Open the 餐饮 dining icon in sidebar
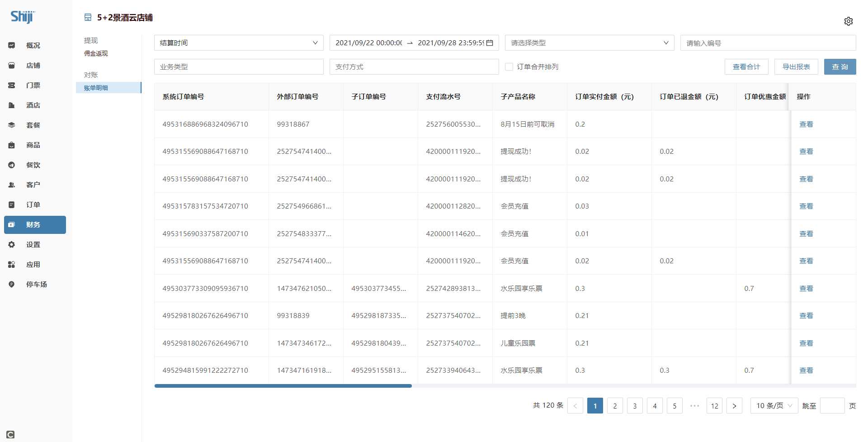 tap(12, 165)
